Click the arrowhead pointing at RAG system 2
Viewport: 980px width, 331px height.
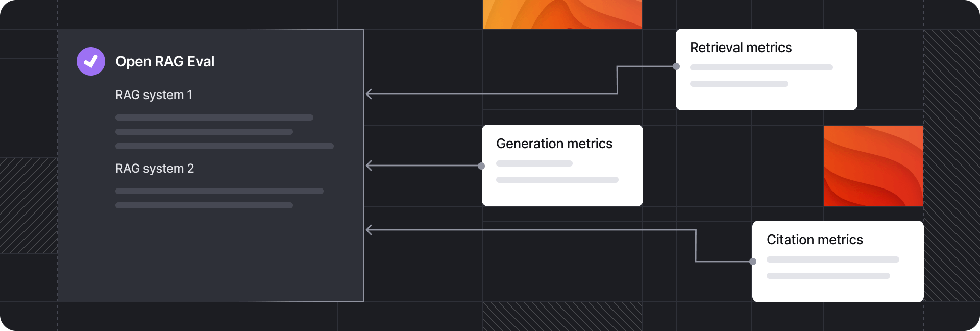pyautogui.click(x=369, y=166)
